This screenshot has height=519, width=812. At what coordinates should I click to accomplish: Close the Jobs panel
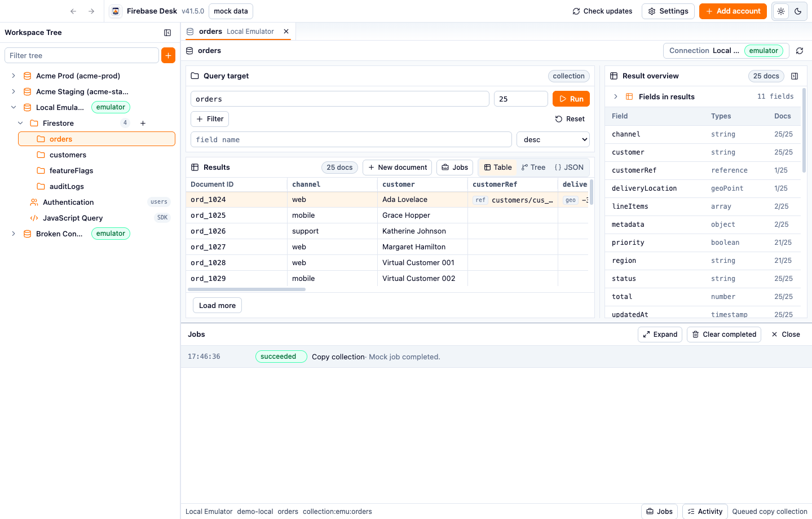[786, 335]
